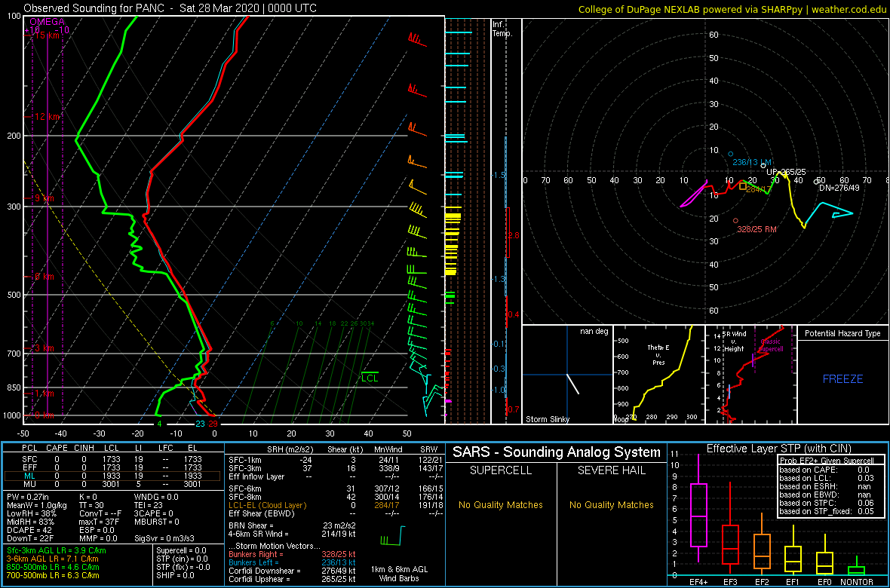Viewport: 890px width, 588px height.
Task: Click the CAPE column header
Action: coord(57,449)
